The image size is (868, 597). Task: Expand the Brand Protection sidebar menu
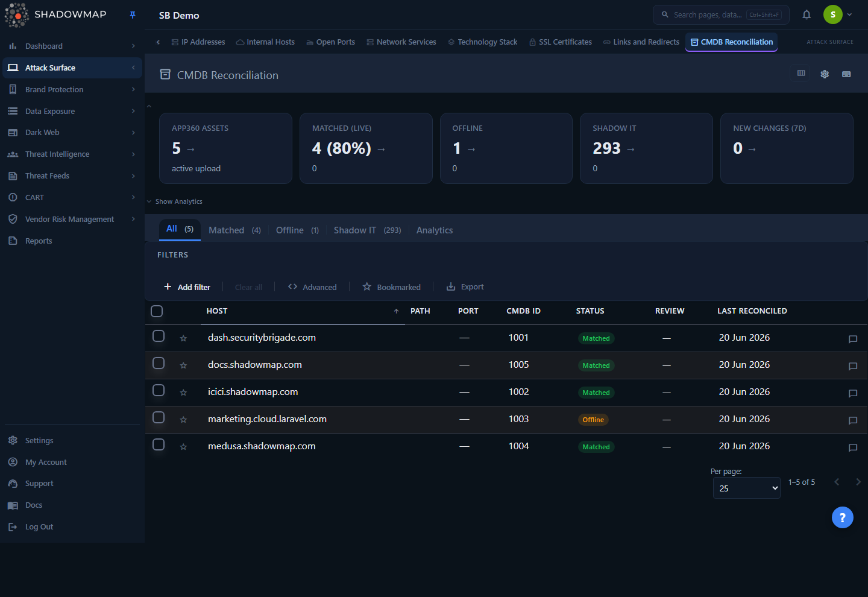72,89
